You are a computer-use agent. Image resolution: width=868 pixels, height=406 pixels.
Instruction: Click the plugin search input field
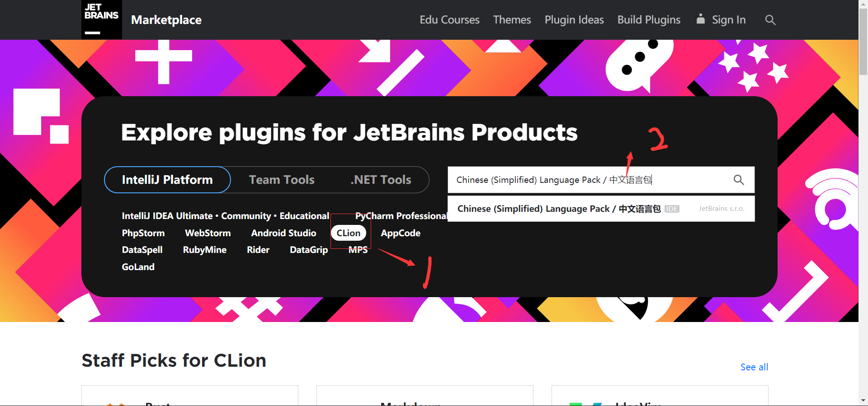click(x=588, y=180)
